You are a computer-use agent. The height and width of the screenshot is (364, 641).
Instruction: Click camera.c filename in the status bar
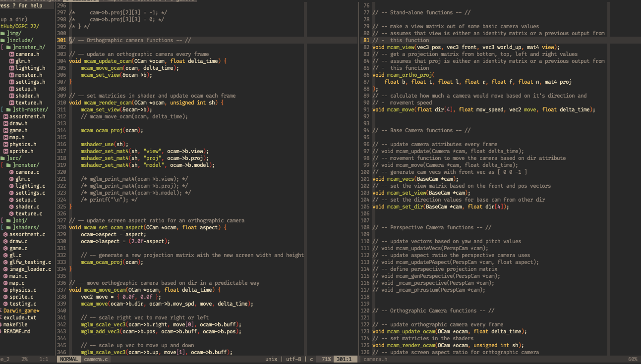click(97, 359)
